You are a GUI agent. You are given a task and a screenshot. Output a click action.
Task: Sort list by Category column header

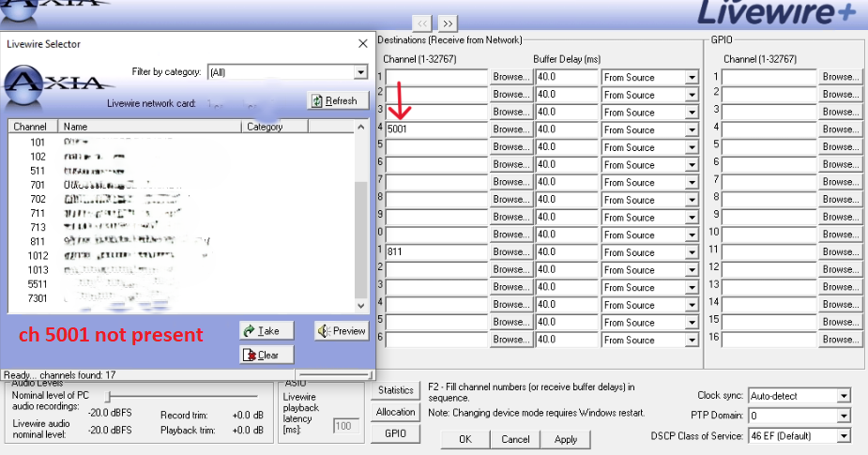pos(275,127)
